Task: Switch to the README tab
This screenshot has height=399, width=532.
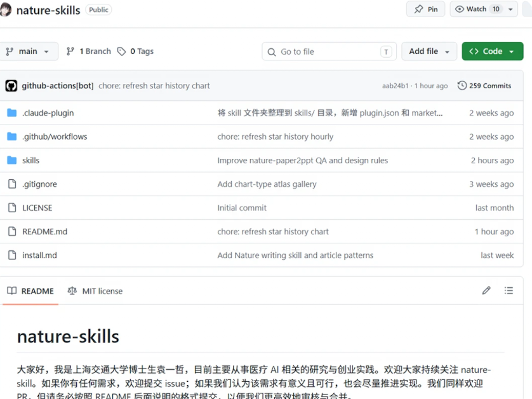Action: pos(30,291)
